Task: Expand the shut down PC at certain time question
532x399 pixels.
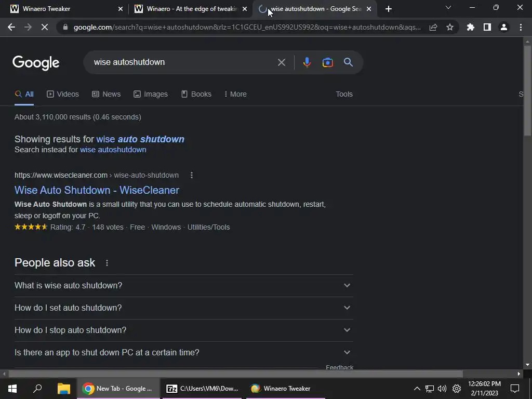Action: tap(183, 353)
